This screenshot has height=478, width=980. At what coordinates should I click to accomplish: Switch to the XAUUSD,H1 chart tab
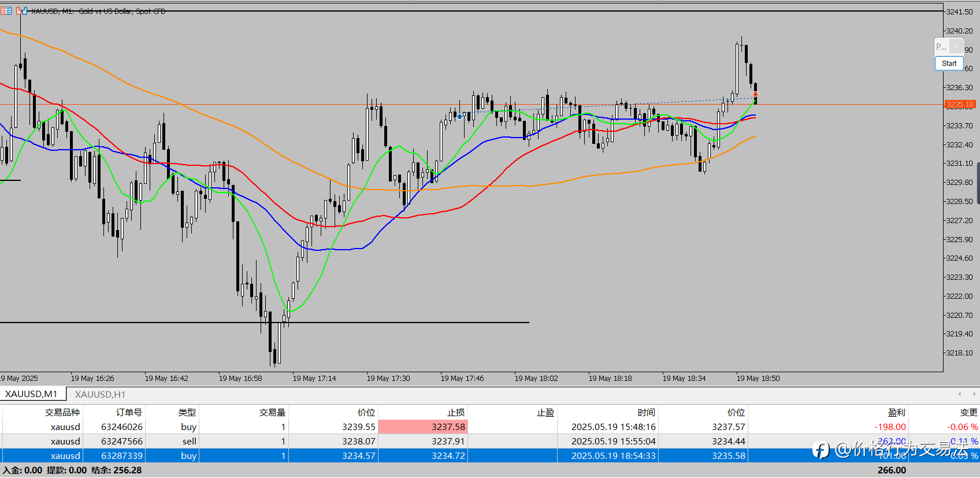100,394
